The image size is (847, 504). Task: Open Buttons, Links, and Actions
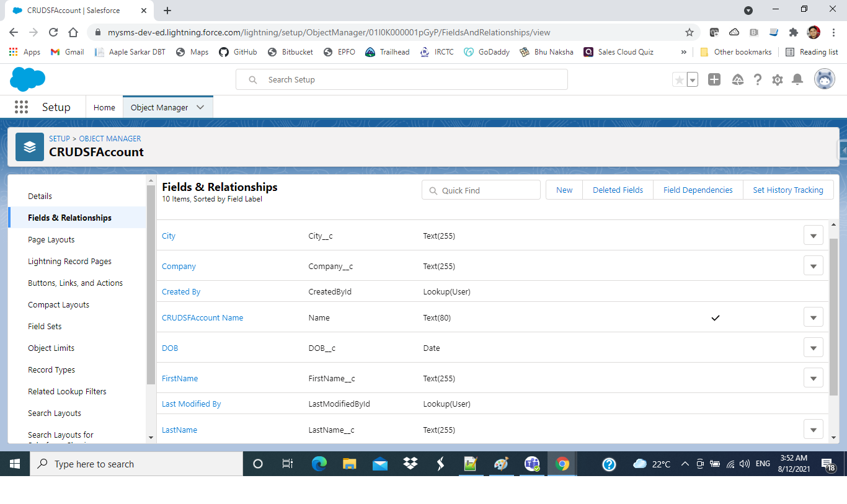coord(76,283)
